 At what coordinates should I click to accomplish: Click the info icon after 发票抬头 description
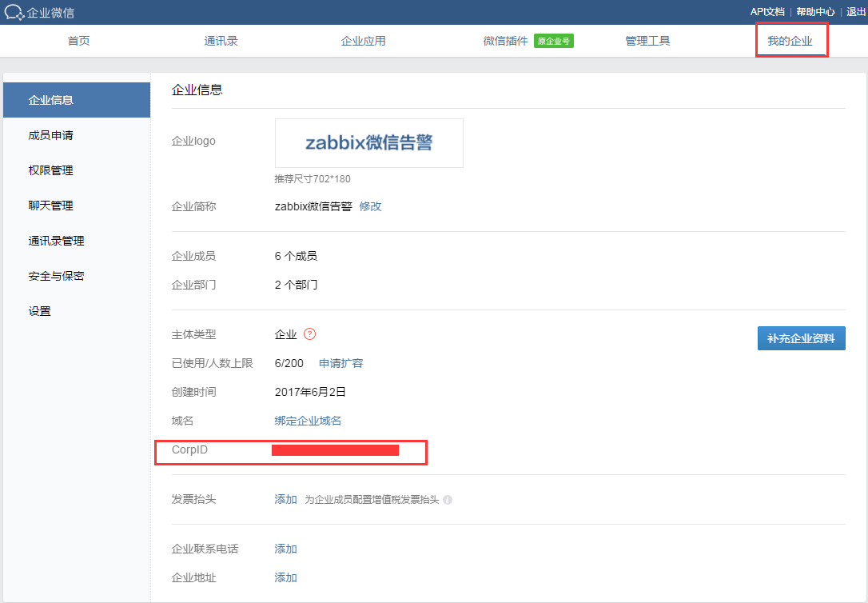click(x=448, y=500)
